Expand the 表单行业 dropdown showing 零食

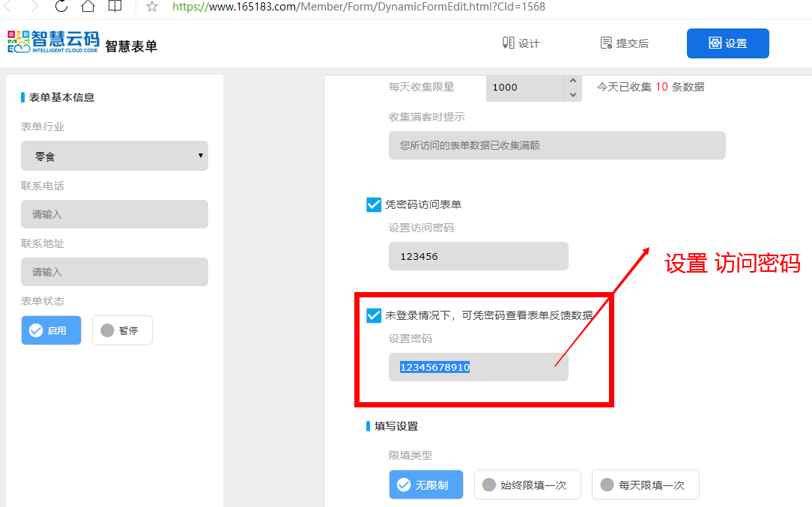pos(115,156)
